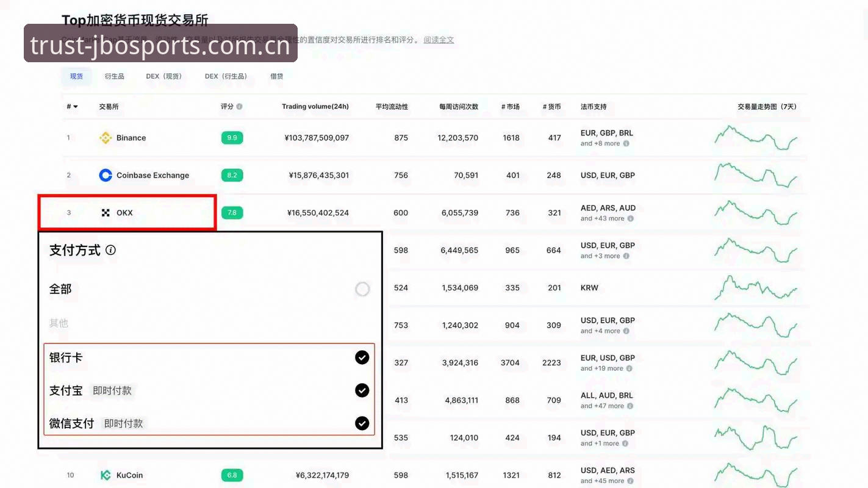Sort by 平均流动性 column header
This screenshot has height=488, width=868.
coord(392,107)
